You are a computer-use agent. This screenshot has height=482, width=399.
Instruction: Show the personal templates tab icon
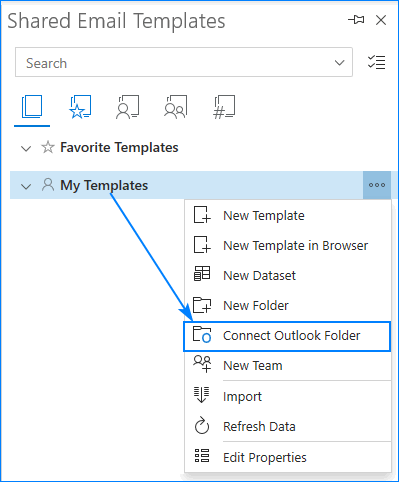point(128,107)
